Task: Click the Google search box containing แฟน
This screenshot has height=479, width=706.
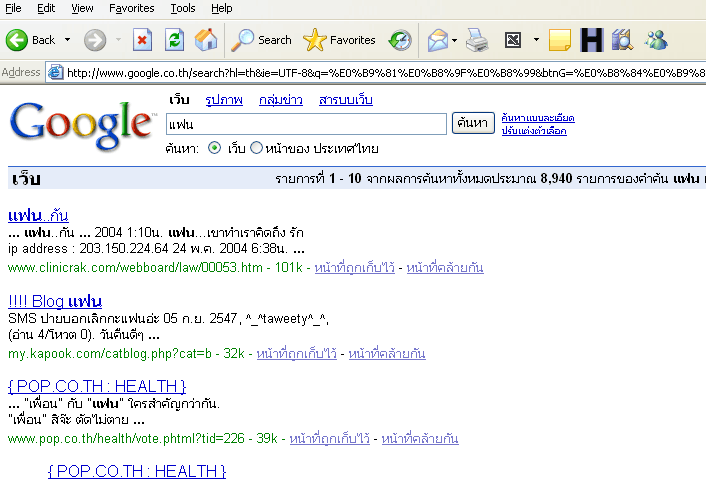Action: point(306,124)
